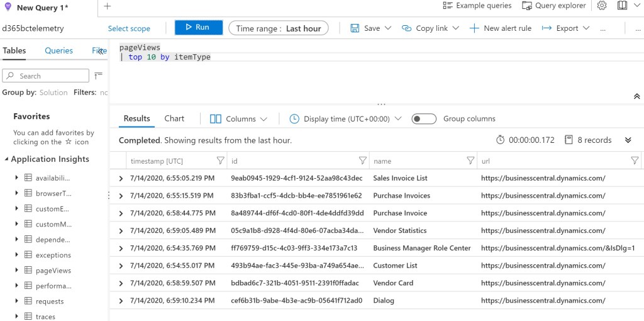The image size is (644, 321).
Task: Run the query
Action: pos(199,28)
